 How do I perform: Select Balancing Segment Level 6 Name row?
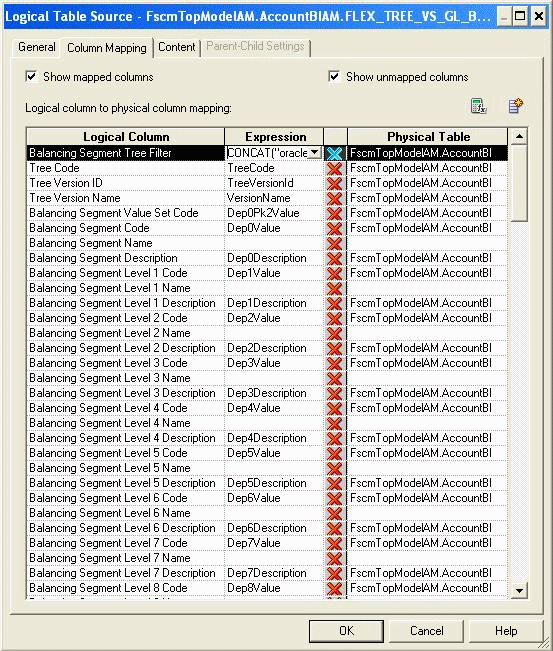pos(125,513)
